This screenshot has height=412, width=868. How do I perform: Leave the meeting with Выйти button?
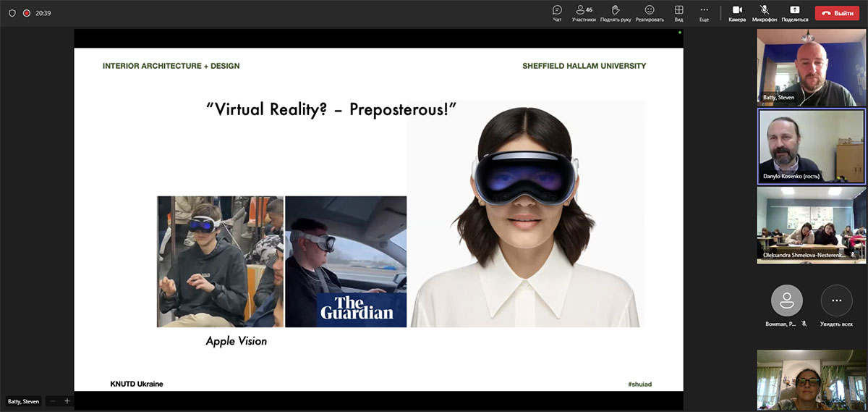837,13
